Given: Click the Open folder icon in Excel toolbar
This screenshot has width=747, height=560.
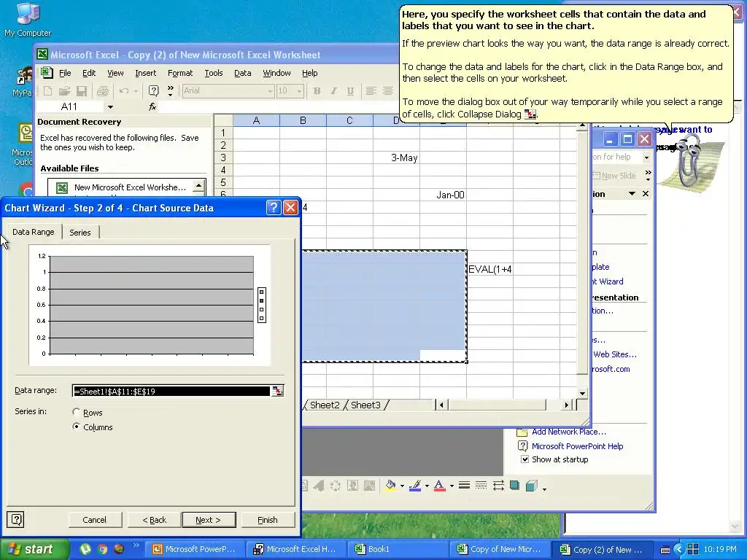Looking at the screenshot, I should pos(65,90).
